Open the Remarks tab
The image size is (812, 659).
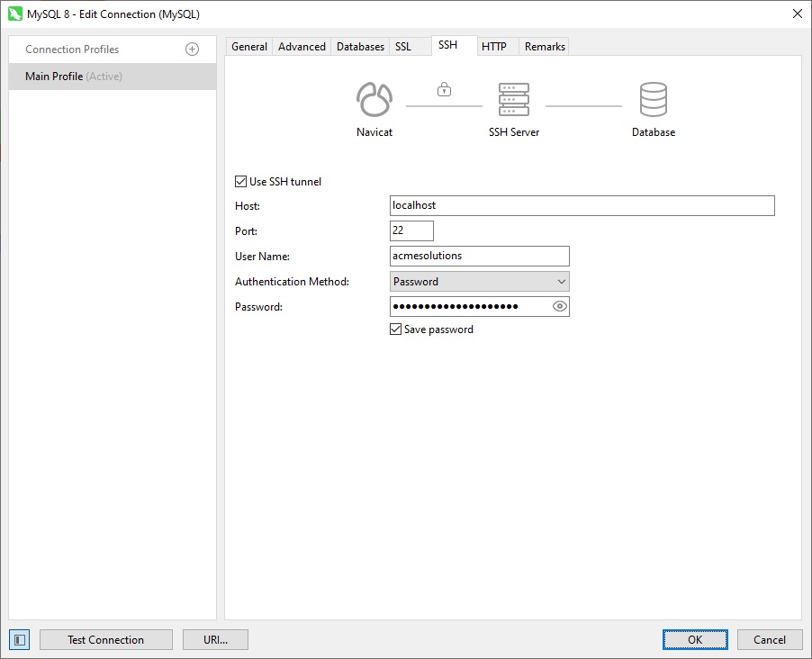point(545,47)
